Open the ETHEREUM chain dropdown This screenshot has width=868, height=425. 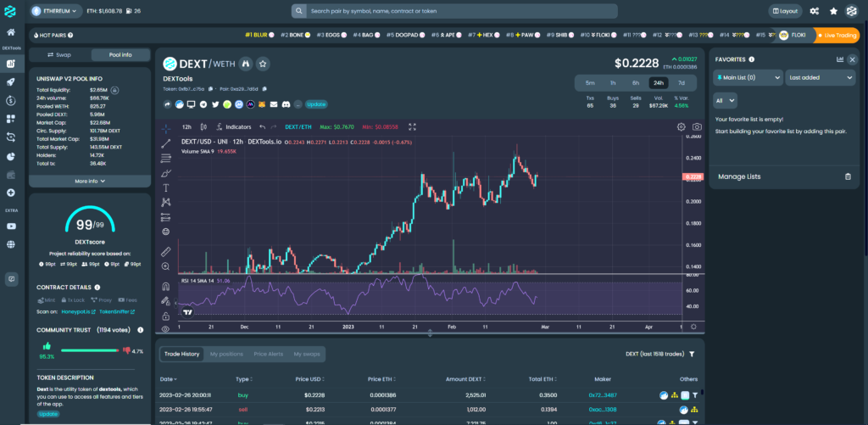[56, 11]
